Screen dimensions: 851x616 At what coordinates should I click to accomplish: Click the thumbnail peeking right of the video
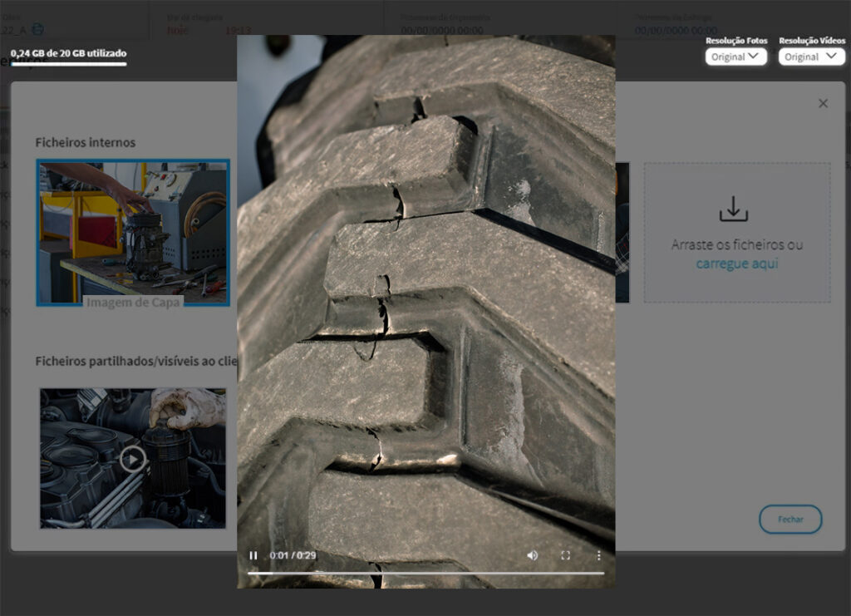(x=622, y=233)
